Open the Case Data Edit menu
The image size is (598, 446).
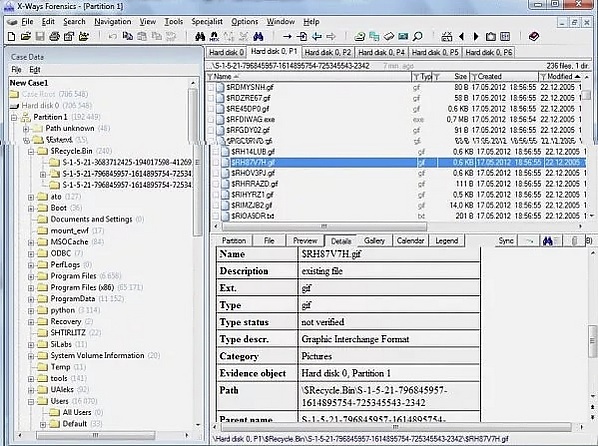(35, 70)
